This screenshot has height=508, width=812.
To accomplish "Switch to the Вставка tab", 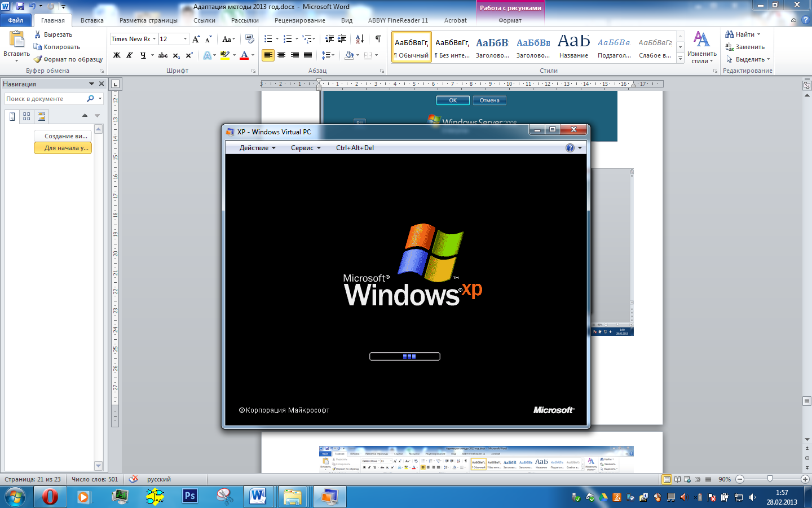I will (x=92, y=20).
